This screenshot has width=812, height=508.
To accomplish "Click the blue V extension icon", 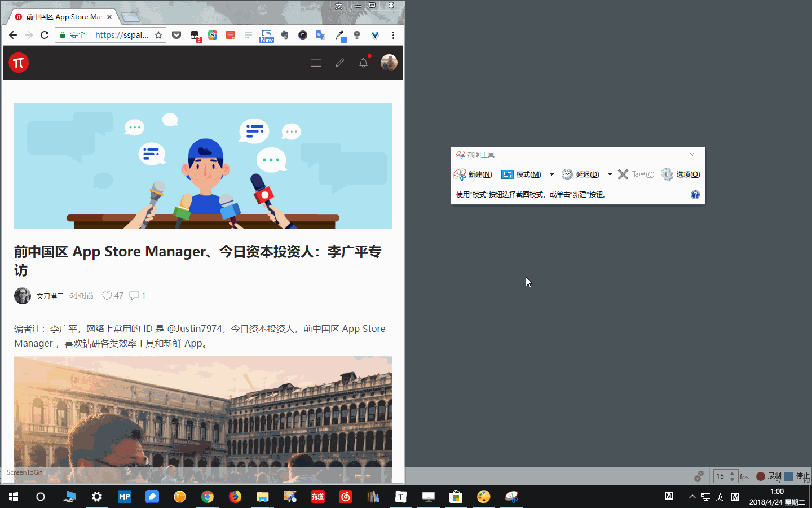I will point(375,35).
